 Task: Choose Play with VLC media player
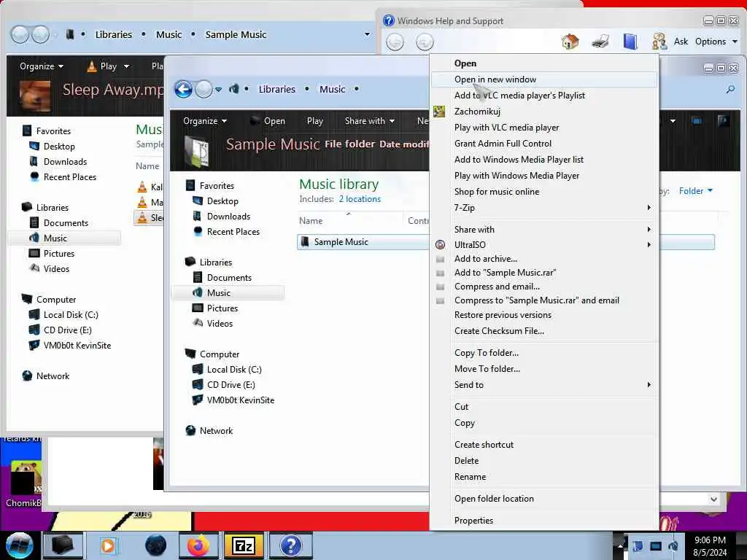pos(544,128)
